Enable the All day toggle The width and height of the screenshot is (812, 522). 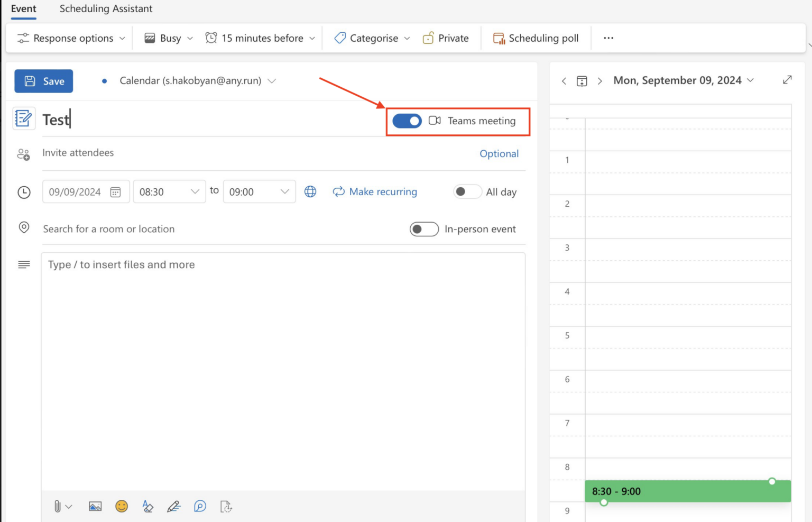(x=467, y=191)
